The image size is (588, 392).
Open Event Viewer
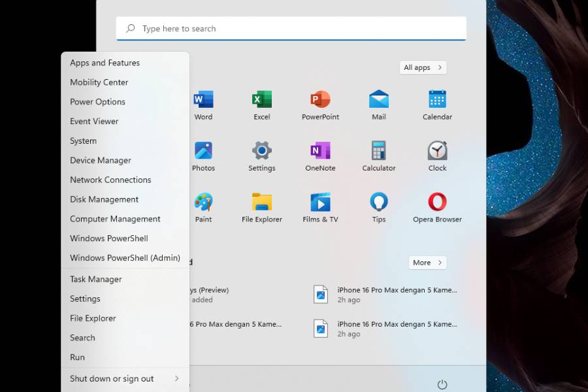coord(125,121)
